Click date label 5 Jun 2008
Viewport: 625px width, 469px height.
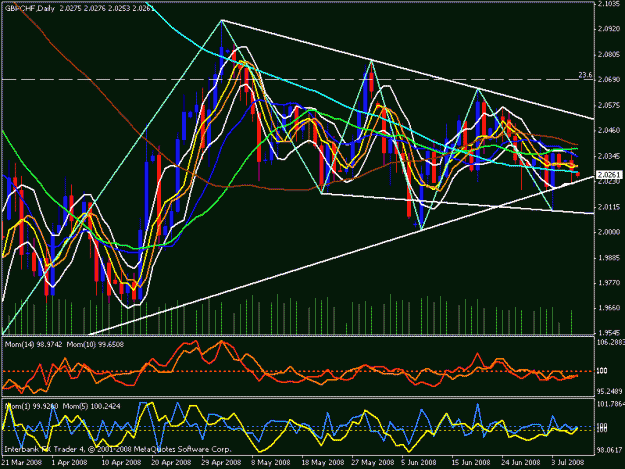pos(419,462)
